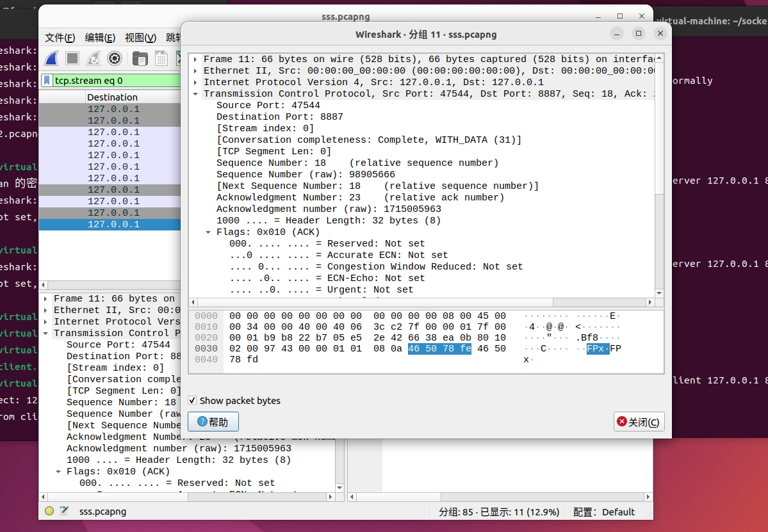Click the yellow expert info status icon

[x=49, y=511]
